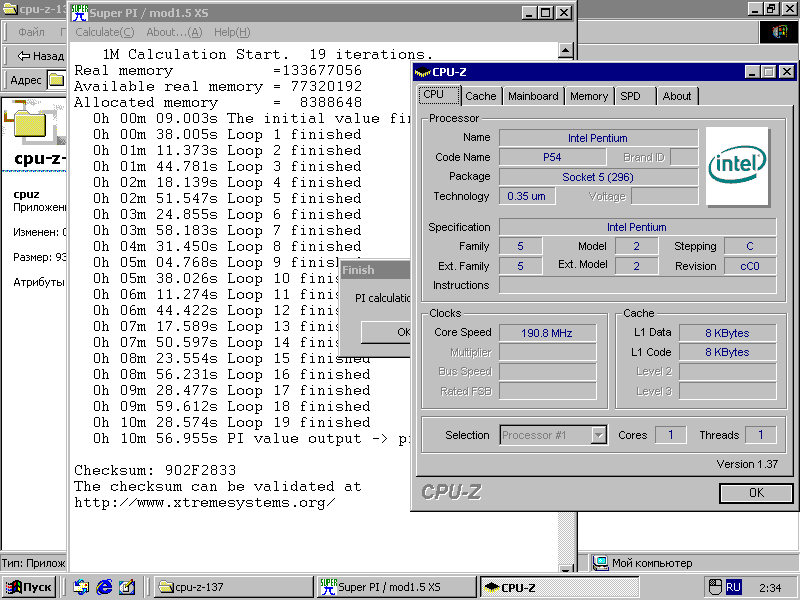Screen dimensions: 800x600
Task: Switch to Super PI taskbar button
Action: click(396, 587)
